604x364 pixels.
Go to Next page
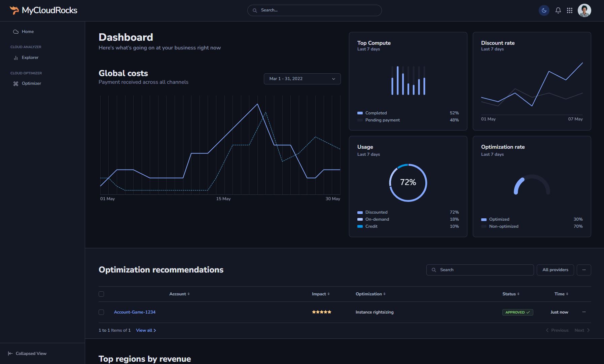pos(582,330)
